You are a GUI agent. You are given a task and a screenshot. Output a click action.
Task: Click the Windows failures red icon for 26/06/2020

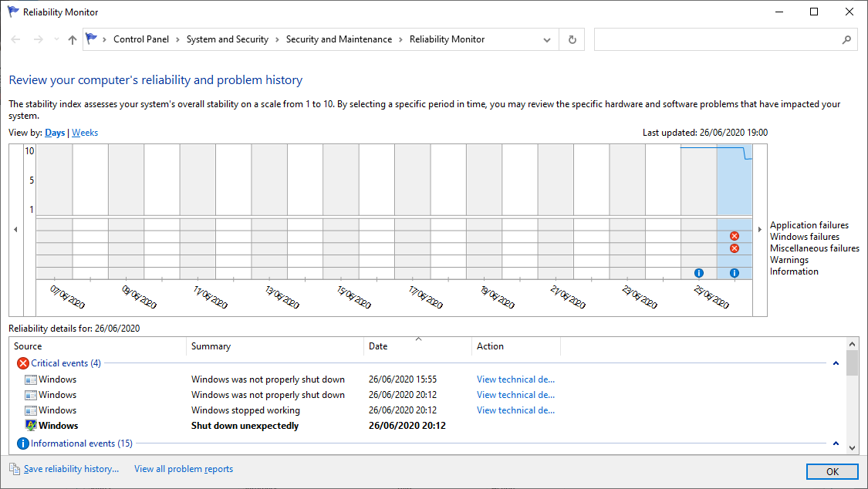(x=734, y=236)
